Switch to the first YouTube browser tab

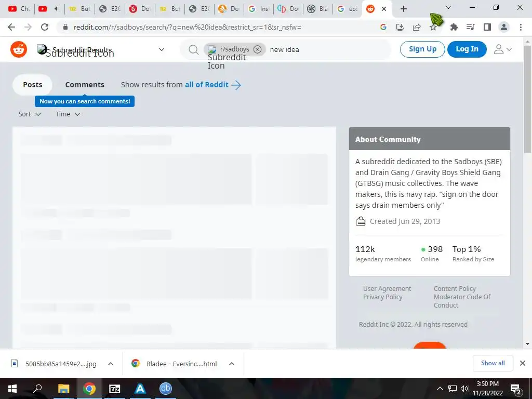(x=19, y=9)
